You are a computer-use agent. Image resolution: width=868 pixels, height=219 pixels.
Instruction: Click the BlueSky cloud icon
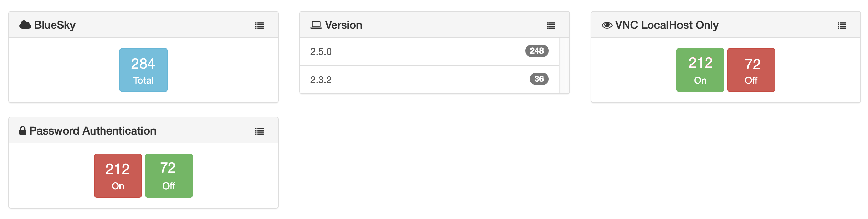pos(25,25)
